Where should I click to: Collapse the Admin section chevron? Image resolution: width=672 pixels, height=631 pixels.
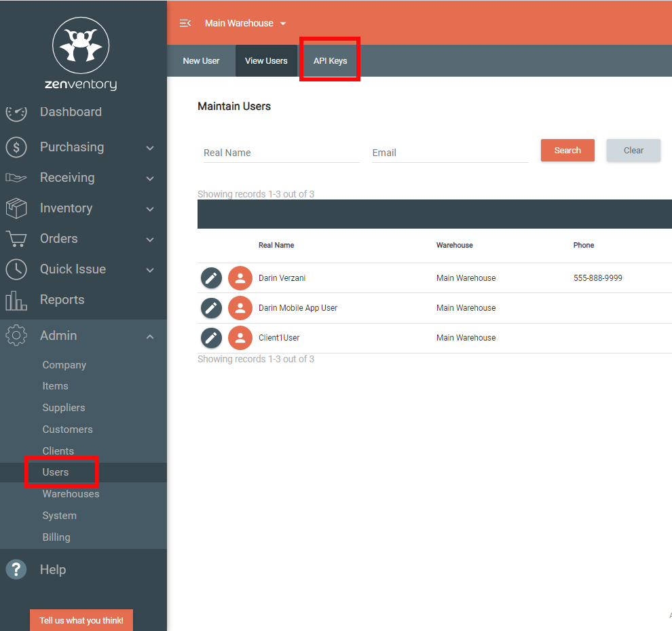pyautogui.click(x=149, y=335)
